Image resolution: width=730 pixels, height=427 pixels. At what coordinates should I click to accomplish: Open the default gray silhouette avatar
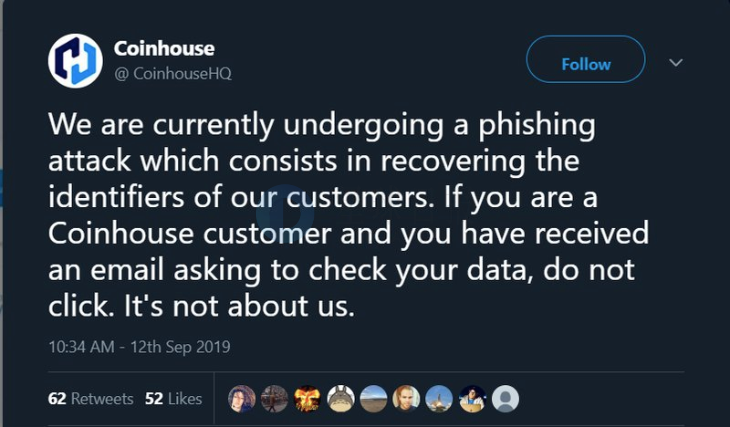(x=505, y=399)
